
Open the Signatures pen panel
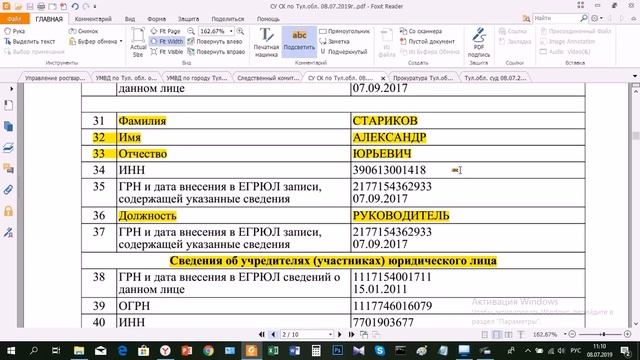(x=8, y=233)
